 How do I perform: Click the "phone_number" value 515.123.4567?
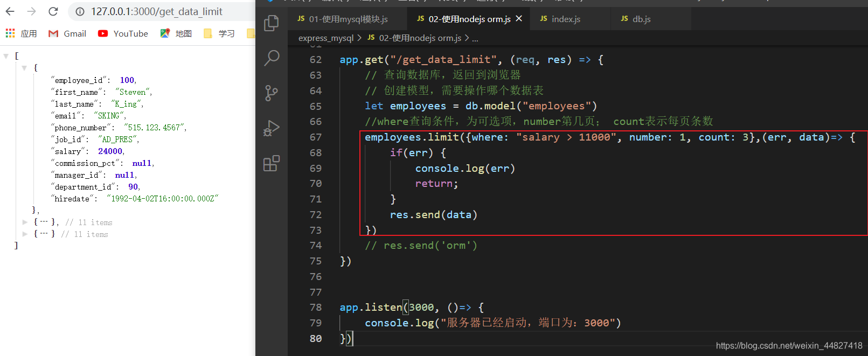(155, 128)
